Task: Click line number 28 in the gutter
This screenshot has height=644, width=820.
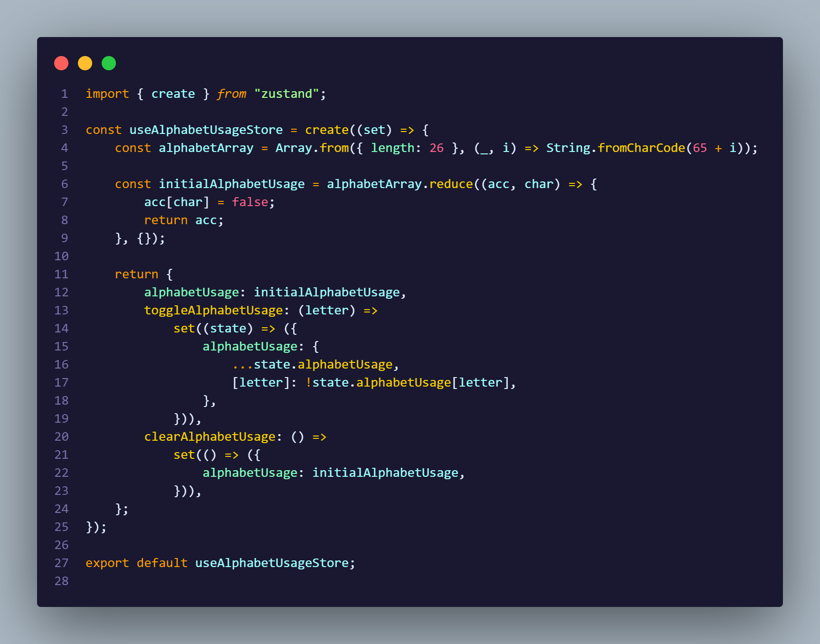Action: point(61,581)
